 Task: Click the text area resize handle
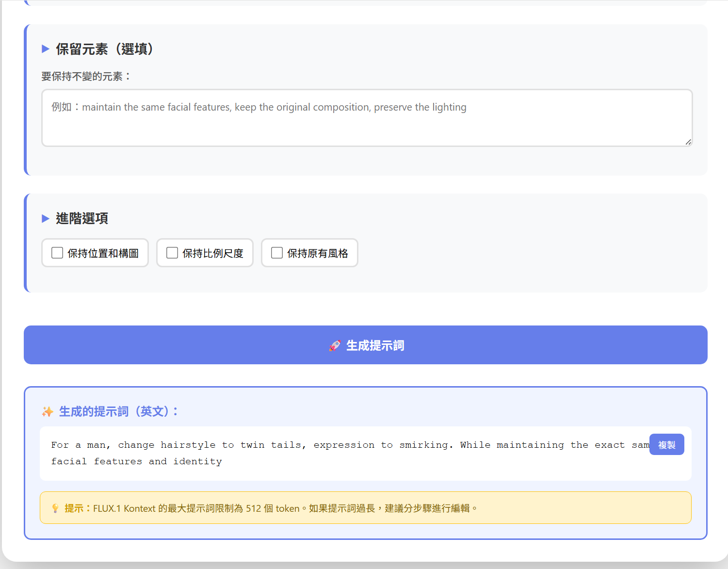[x=688, y=142]
